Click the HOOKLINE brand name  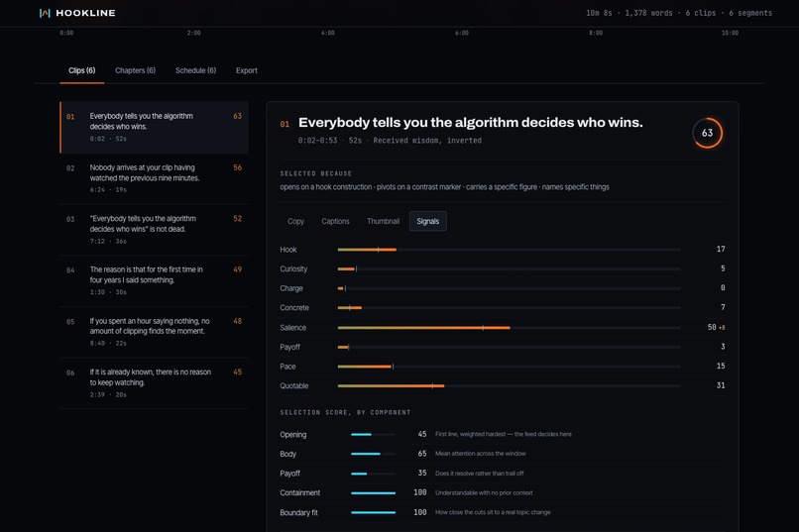[85, 13]
